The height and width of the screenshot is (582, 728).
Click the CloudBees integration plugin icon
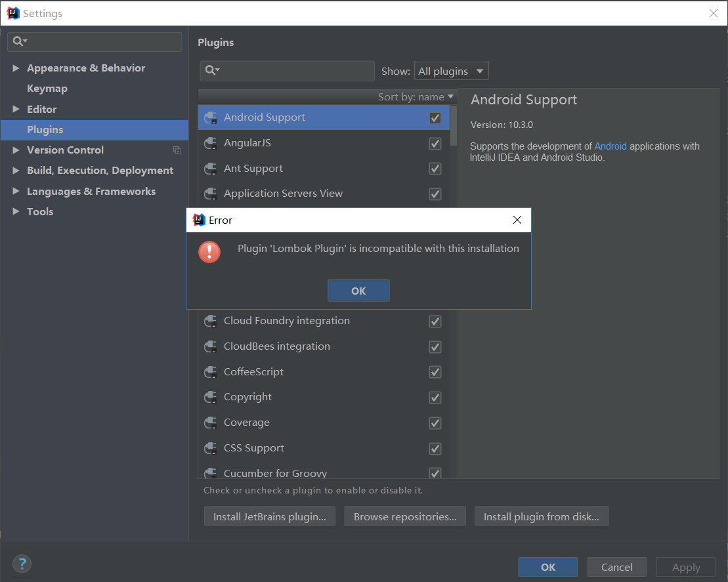point(210,346)
